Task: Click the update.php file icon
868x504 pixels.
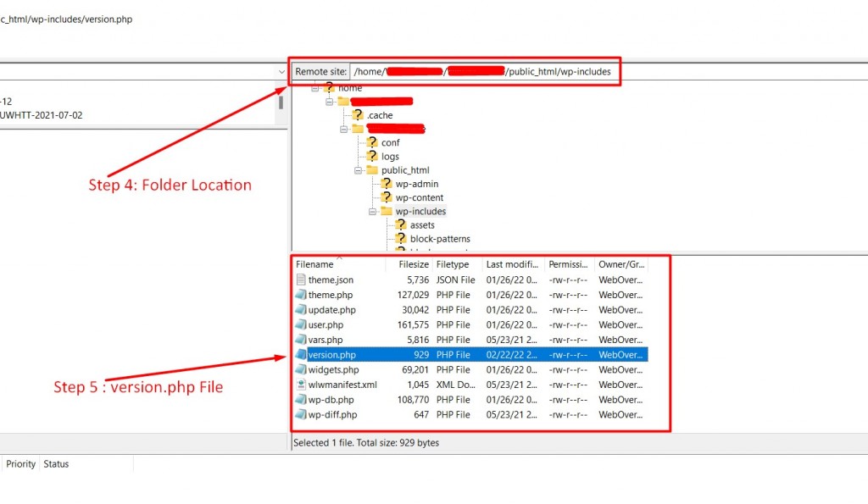Action: tap(301, 310)
